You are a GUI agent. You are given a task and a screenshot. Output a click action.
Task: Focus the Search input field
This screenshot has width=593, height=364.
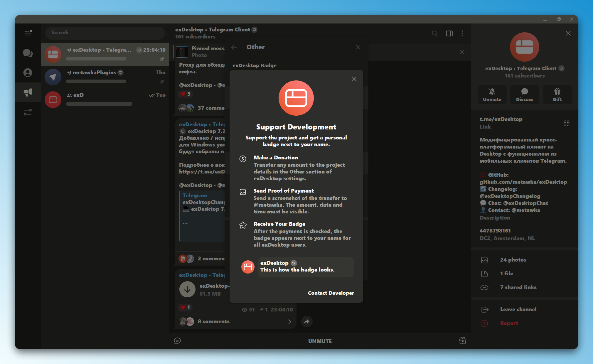pyautogui.click(x=105, y=33)
